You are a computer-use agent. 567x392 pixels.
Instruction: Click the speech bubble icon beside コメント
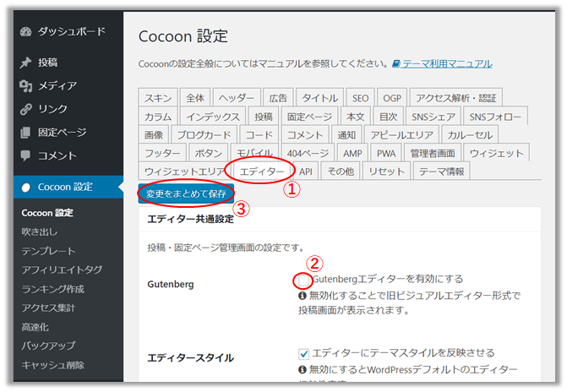(x=25, y=155)
